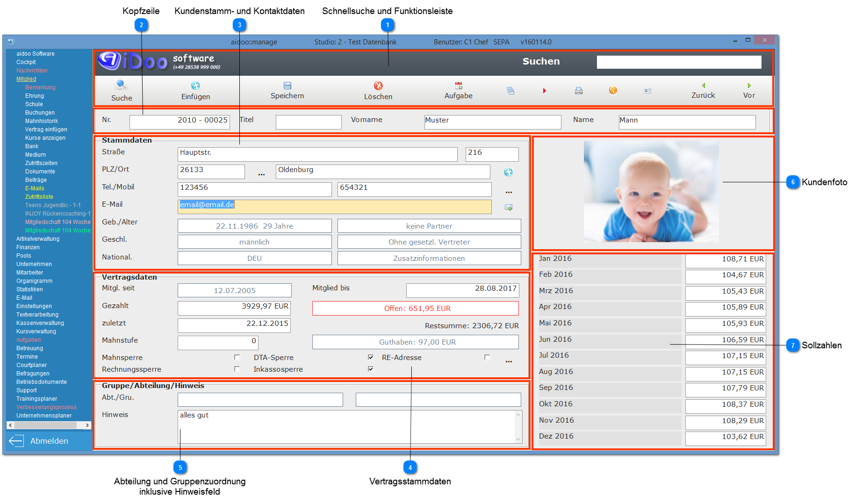Click the E-Mail field email@email.de
The height and width of the screenshot is (504, 855).
(x=334, y=207)
